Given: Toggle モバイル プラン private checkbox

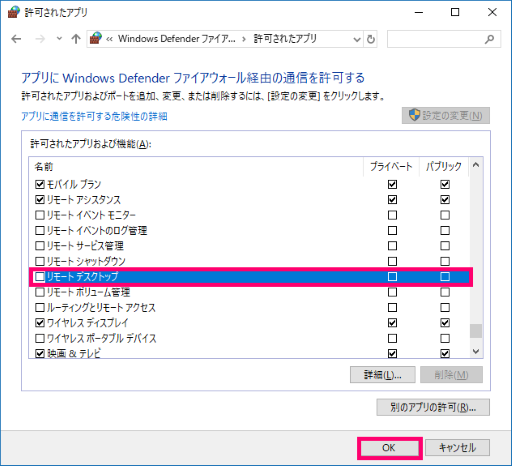Looking at the screenshot, I should click(392, 184).
